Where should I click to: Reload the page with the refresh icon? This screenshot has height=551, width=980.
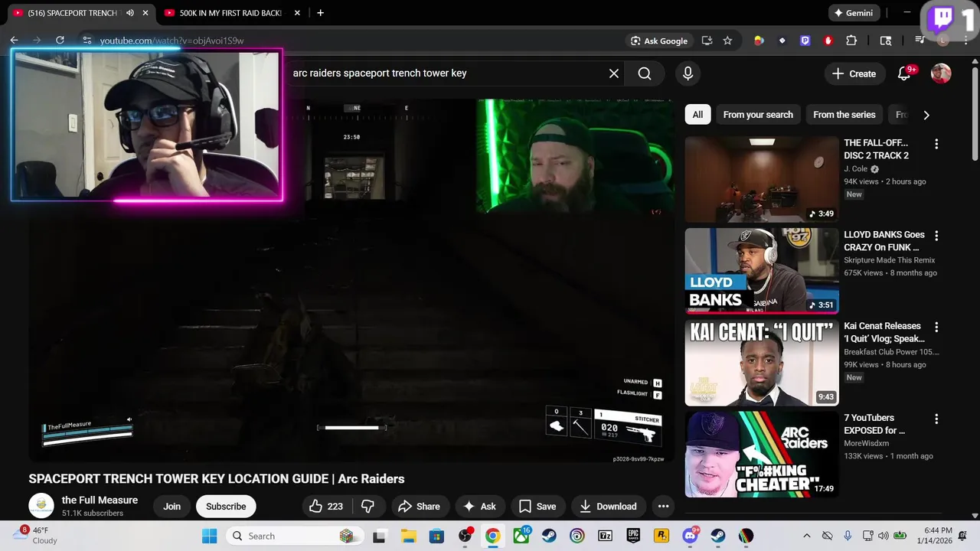point(60,41)
